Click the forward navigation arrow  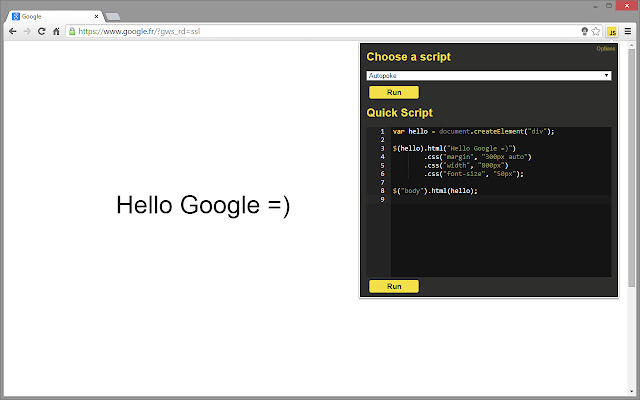pos(27,31)
